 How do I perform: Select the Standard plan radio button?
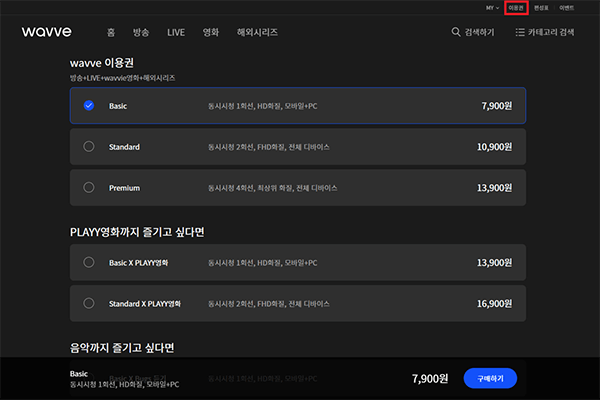point(89,146)
